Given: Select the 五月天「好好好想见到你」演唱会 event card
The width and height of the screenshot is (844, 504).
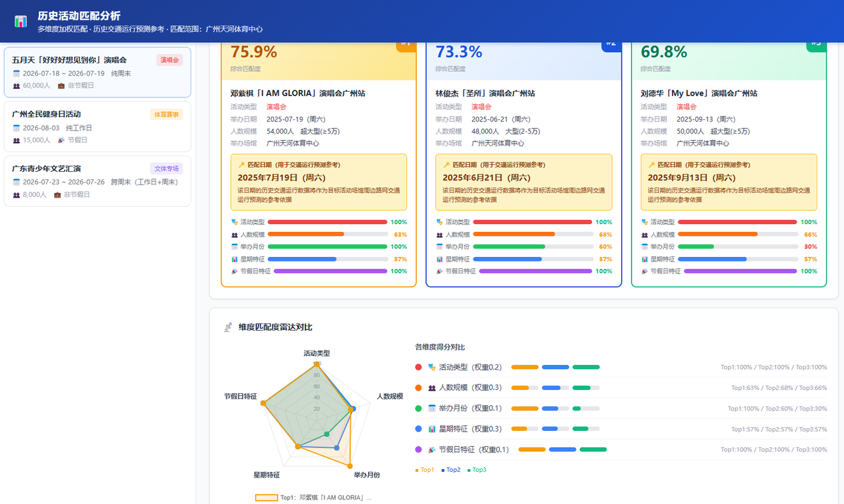Looking at the screenshot, I should [x=98, y=72].
